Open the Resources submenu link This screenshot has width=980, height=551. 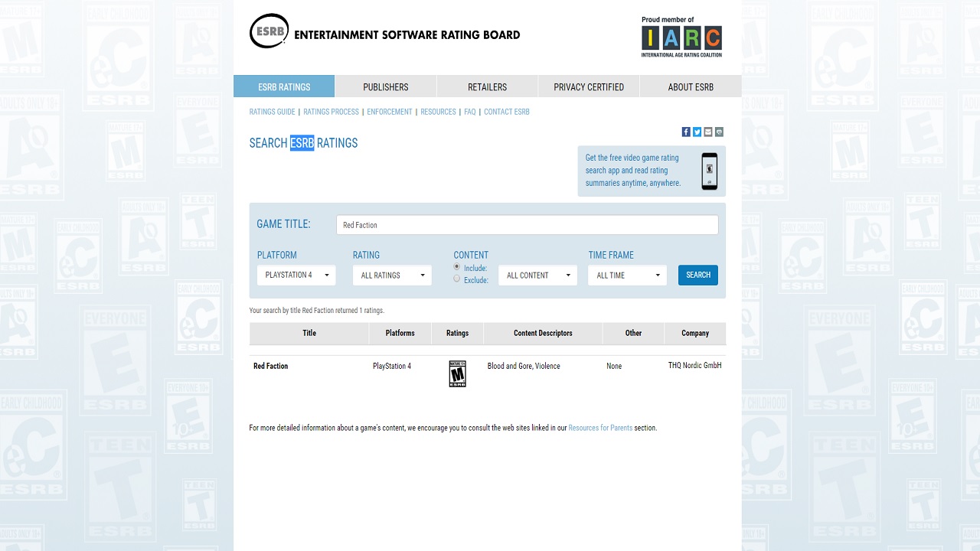tap(438, 112)
